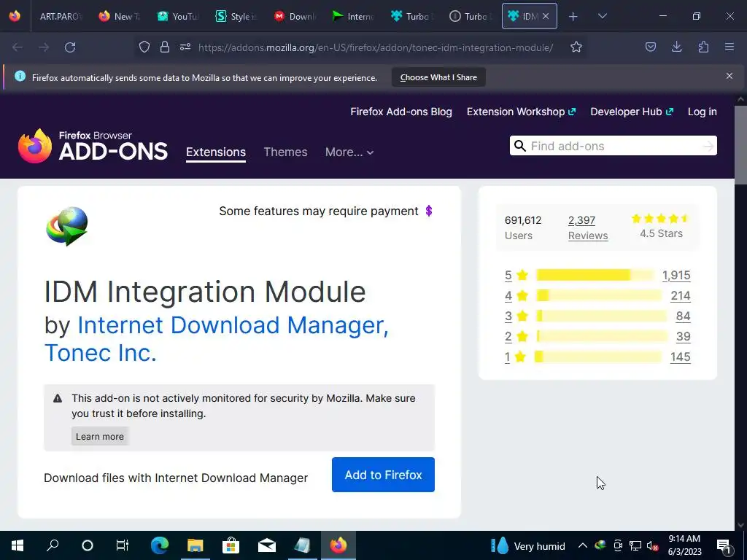The width and height of the screenshot is (747, 560).
Task: Open the 2,397 Reviews link
Action: coord(588,227)
